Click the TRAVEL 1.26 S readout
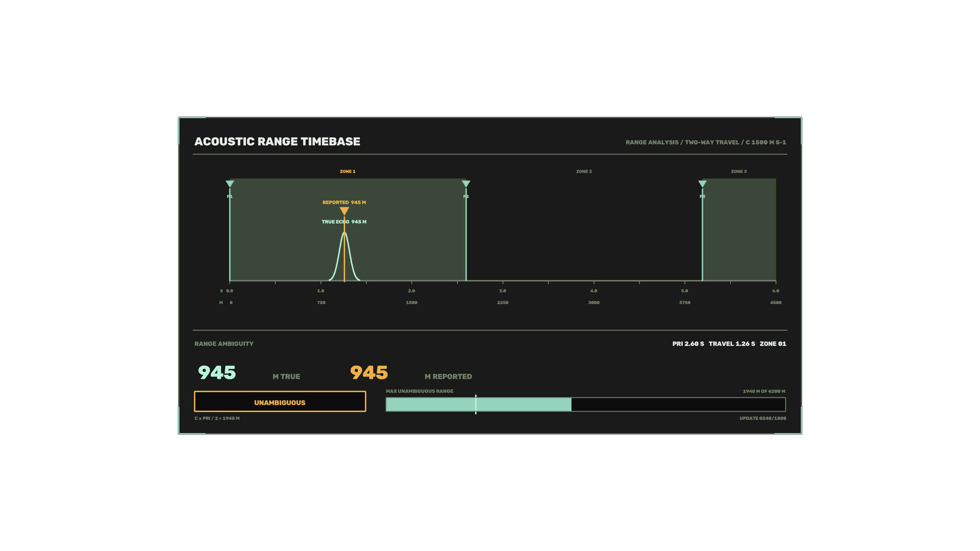This screenshot has height=551, width=980. pos(732,344)
